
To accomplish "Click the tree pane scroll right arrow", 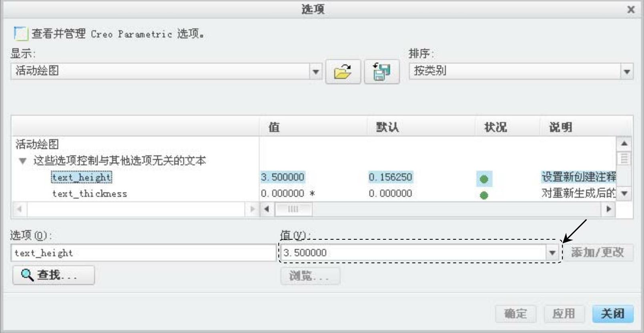I will click(252, 209).
